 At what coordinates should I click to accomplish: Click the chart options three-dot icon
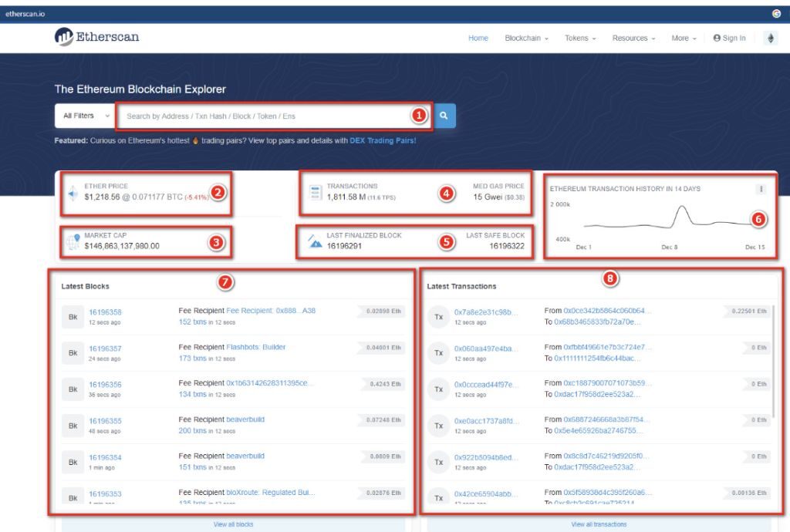point(761,189)
